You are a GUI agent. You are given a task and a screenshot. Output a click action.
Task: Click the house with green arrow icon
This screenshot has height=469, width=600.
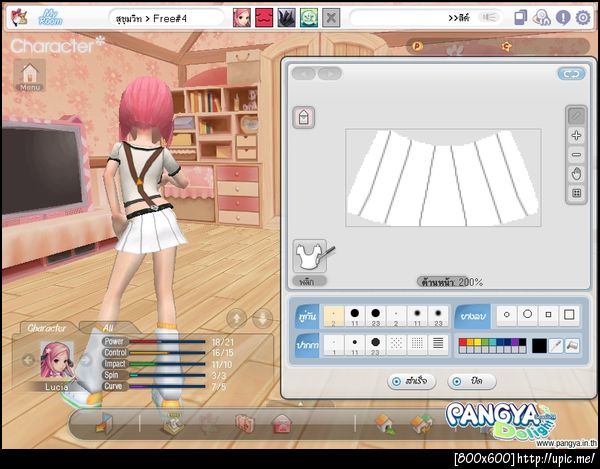tap(385, 425)
